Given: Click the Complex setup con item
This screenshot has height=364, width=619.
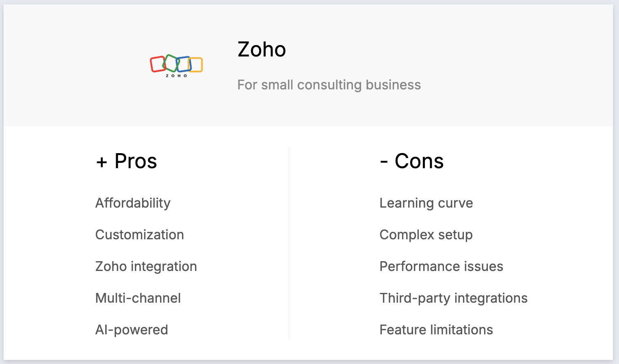Looking at the screenshot, I should click(x=426, y=234).
